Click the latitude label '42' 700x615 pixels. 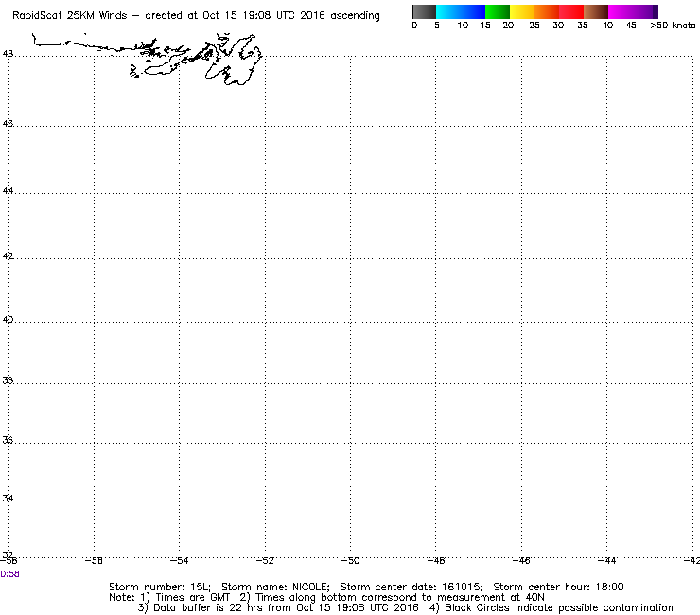click(x=8, y=255)
